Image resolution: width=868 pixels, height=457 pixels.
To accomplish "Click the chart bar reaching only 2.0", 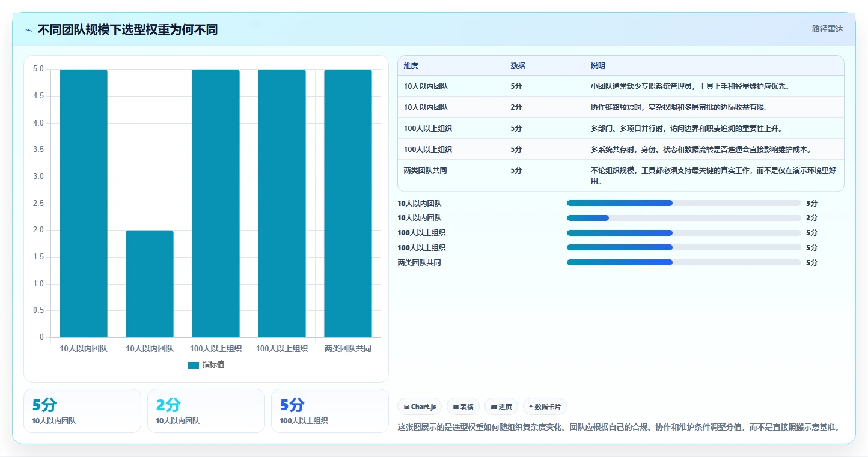I will (150, 284).
